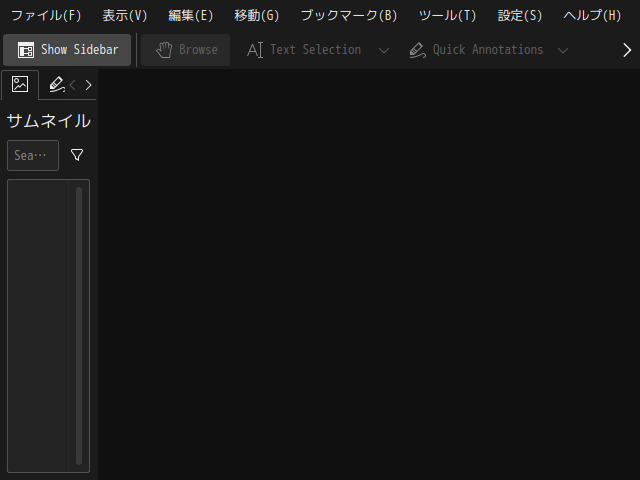The image size is (640, 480).
Task: Open the ブックマーク(B) menu
Action: click(x=349, y=16)
